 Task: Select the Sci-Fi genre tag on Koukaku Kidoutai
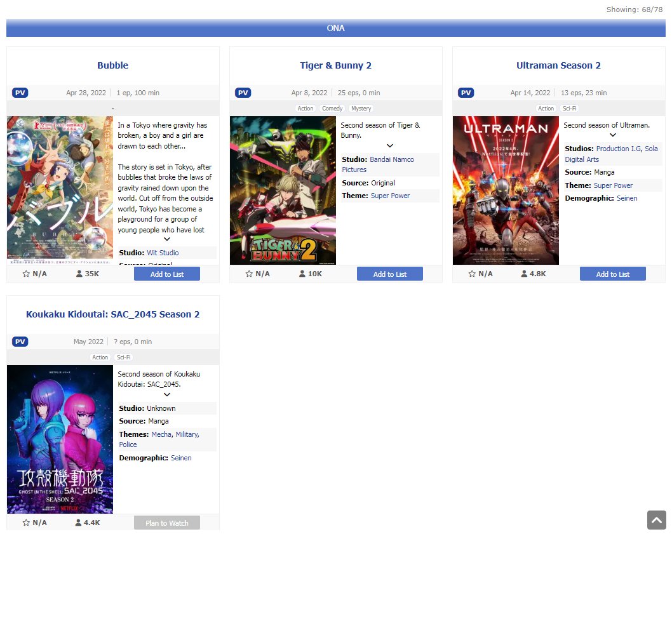(x=124, y=357)
